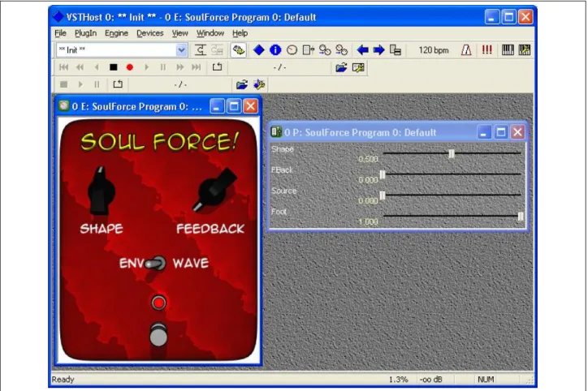Click the FBack slider handle
The image size is (588, 391).
click(383, 175)
